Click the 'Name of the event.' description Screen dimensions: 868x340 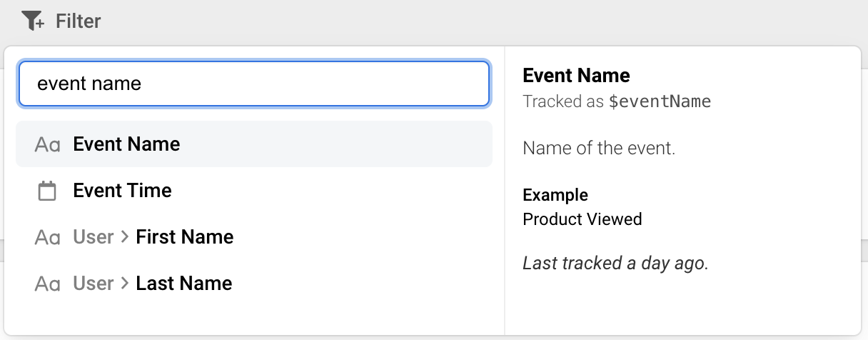tap(599, 149)
